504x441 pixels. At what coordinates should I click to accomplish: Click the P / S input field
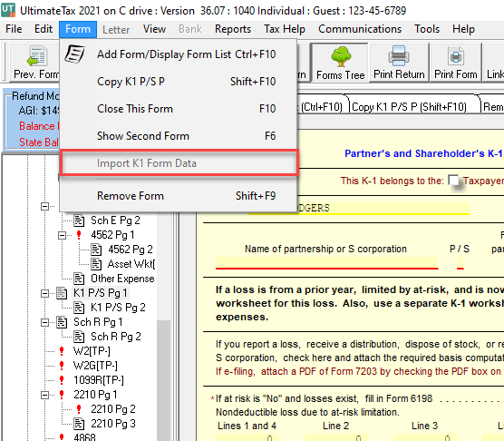point(460,263)
